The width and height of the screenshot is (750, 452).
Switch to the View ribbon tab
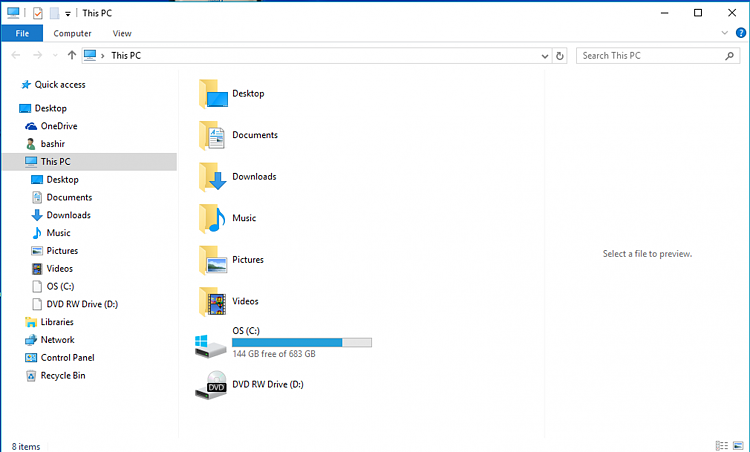(x=122, y=33)
